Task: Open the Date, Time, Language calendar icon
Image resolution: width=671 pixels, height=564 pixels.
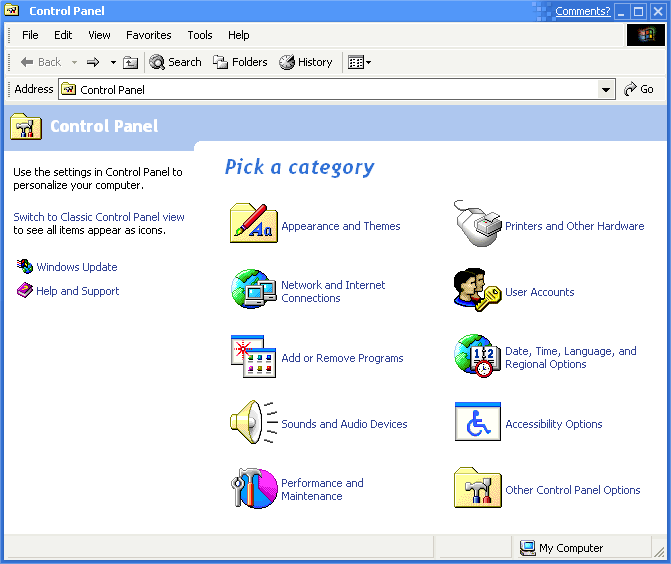Action: pos(477,356)
